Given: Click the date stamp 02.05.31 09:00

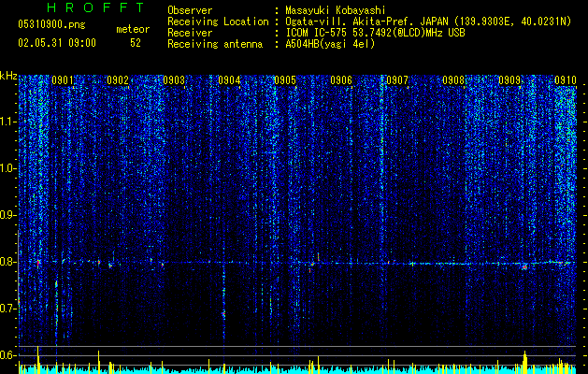Looking at the screenshot, I should (x=57, y=43).
